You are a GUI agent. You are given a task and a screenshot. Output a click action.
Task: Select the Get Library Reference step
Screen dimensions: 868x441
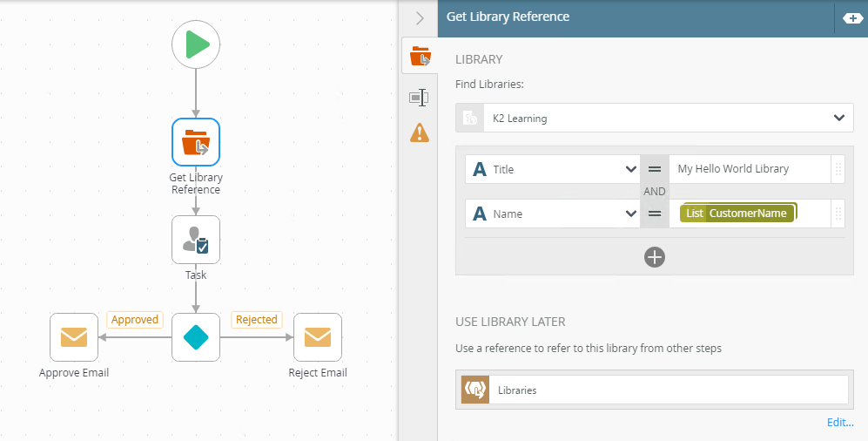(x=196, y=142)
